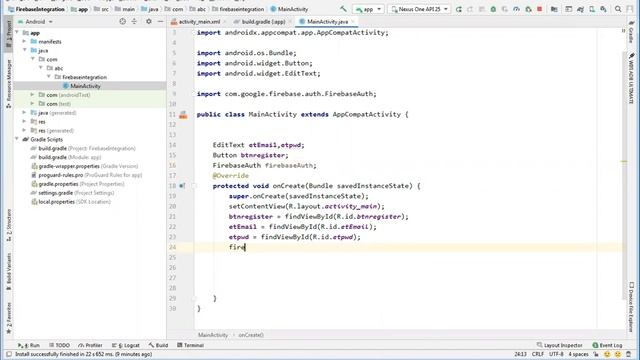
Task: Toggle the read-only lock icon
Action: [x=596, y=354]
